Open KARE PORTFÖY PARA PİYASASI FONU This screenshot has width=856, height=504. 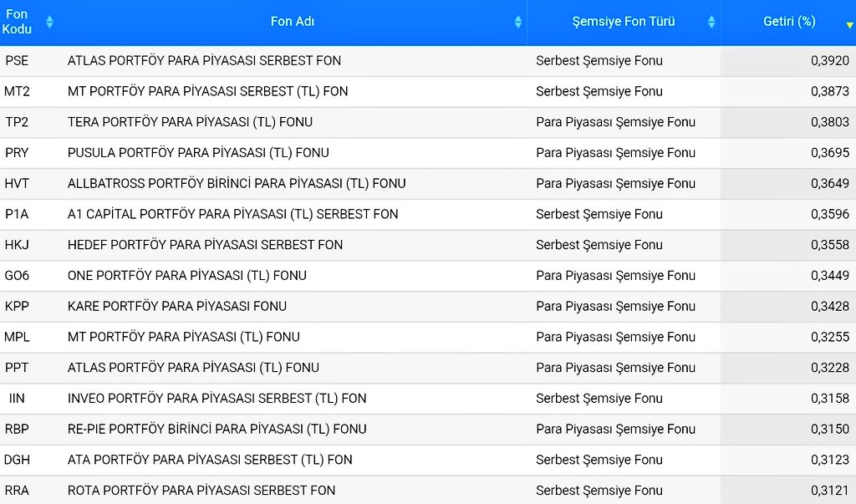[177, 307]
